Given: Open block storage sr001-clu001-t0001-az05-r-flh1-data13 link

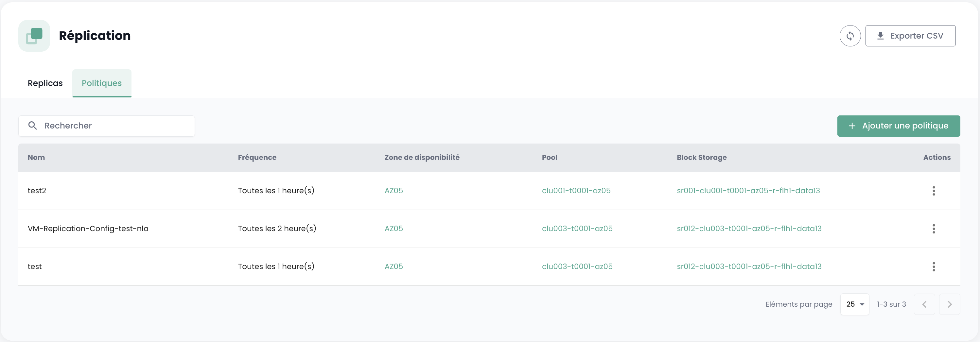Looking at the screenshot, I should 748,191.
